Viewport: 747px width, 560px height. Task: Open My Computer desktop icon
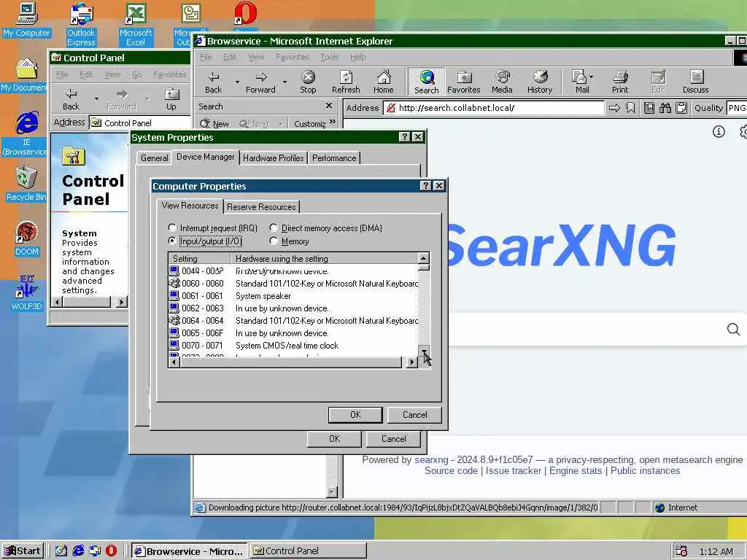pyautogui.click(x=27, y=20)
